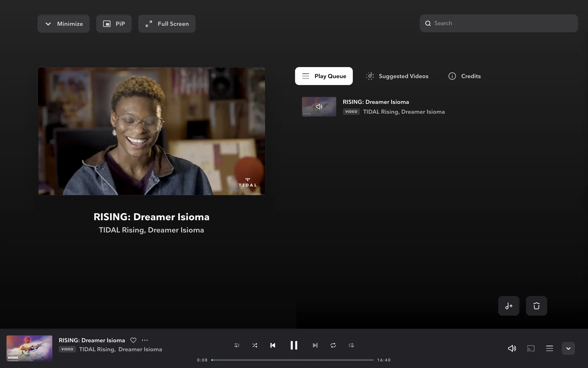588x368 pixels.
Task: Add queue to playlist with note-plus icon
Action: pos(509,306)
